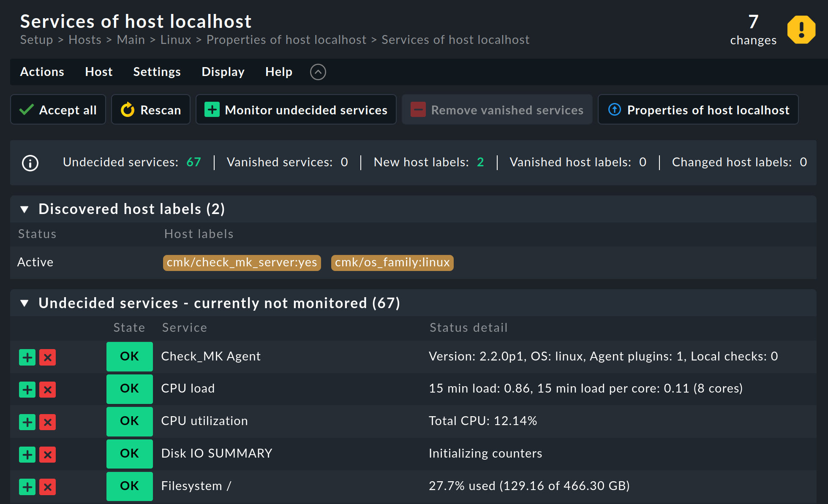Click the circular info icon in status bar
Viewport: 828px width, 504px height.
tap(30, 163)
